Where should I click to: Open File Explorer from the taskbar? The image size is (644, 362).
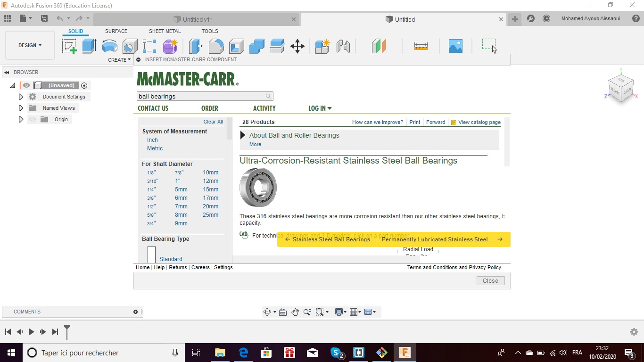(220, 353)
